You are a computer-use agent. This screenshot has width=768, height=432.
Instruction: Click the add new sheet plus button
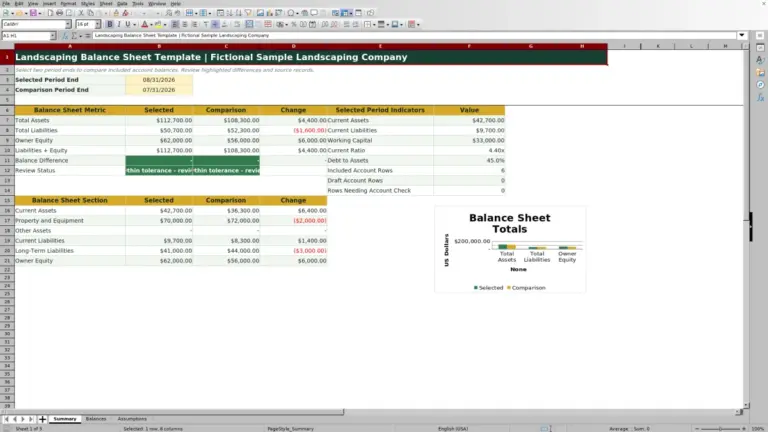[42, 419]
